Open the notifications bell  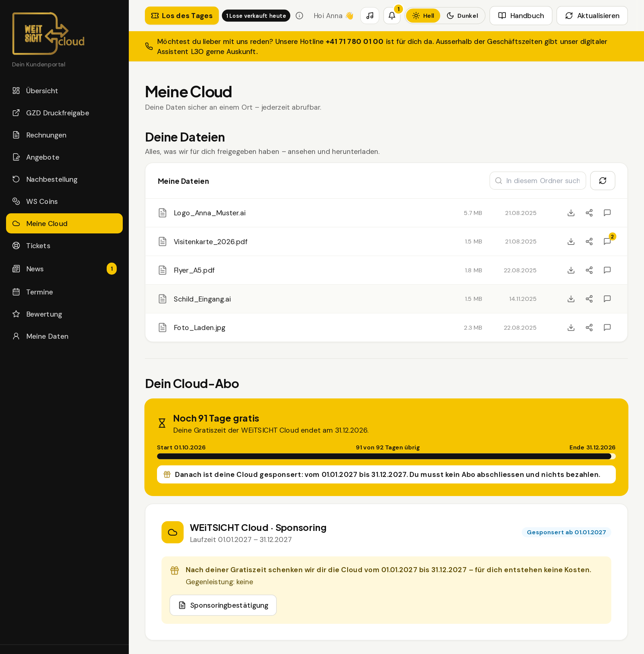[x=392, y=15]
